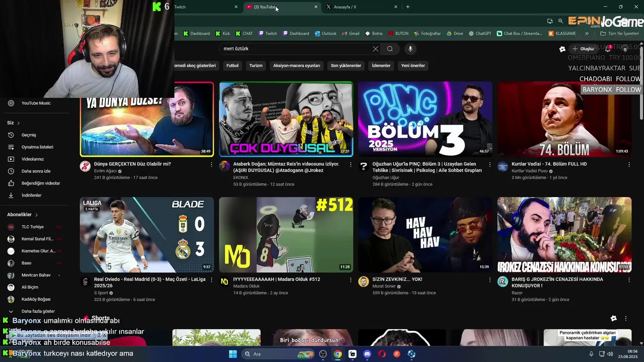Open options menu for Ataberk Doğan video
644x362 pixels.
tap(351, 164)
